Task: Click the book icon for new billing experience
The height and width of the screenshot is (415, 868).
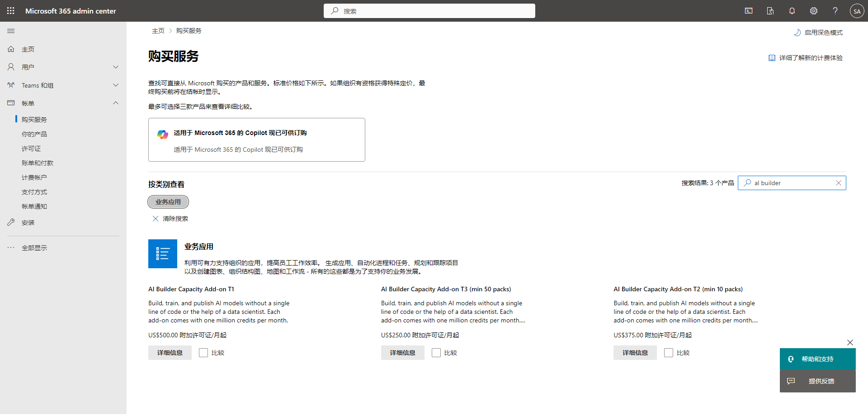Action: pos(772,58)
